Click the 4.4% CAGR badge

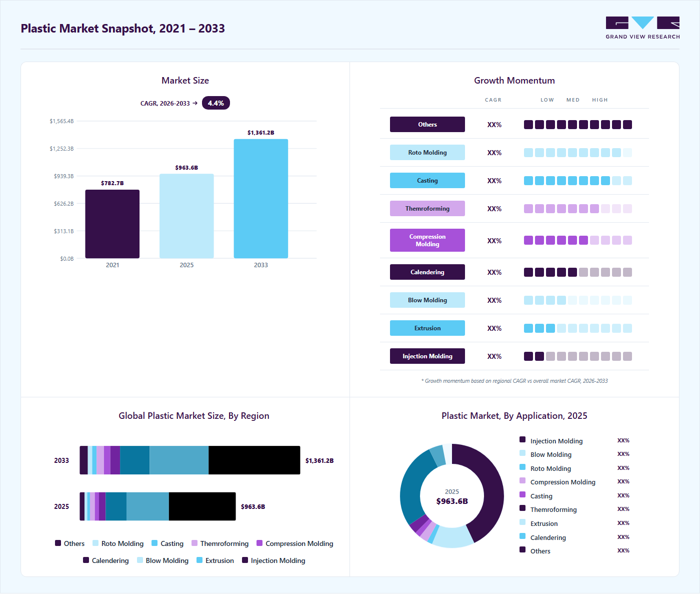(x=216, y=103)
